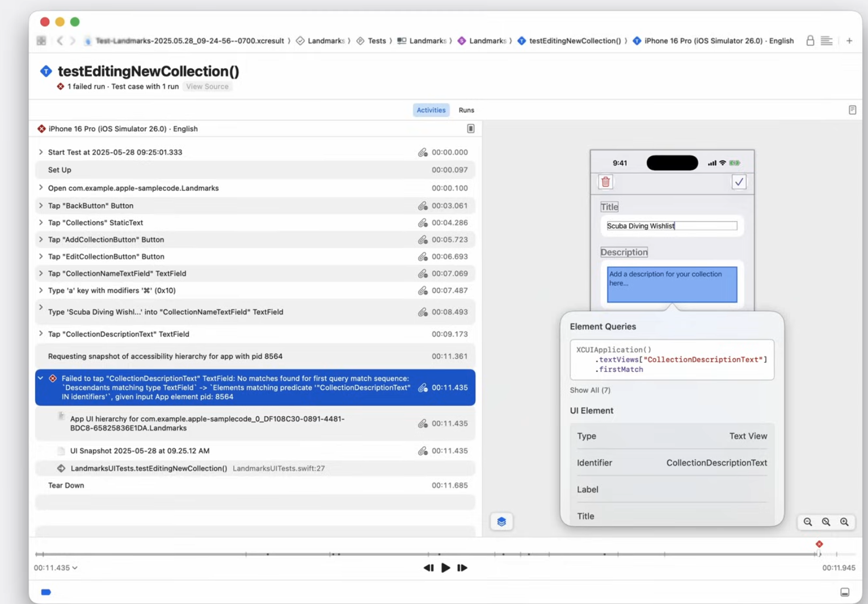Step forward in timeline playback

pyautogui.click(x=462, y=568)
